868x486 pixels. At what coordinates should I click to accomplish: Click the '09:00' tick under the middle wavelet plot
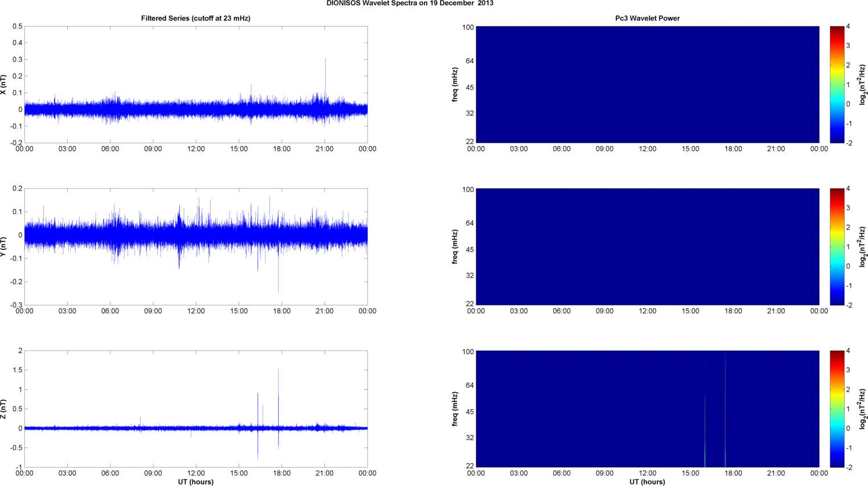coord(604,311)
